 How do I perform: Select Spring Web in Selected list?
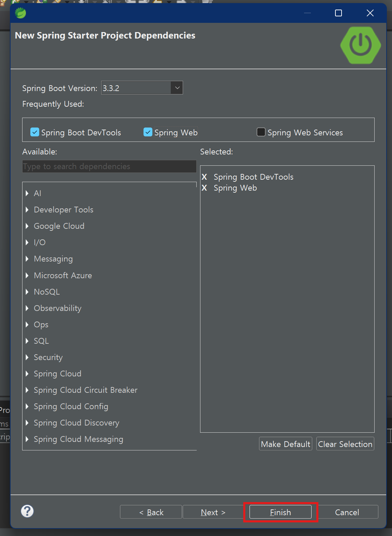235,188
